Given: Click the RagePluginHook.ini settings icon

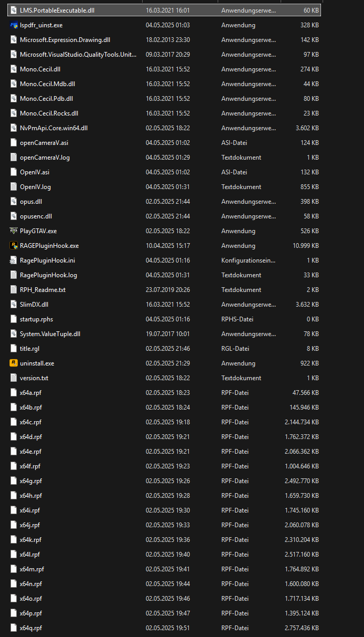Looking at the screenshot, I should pos(14,260).
